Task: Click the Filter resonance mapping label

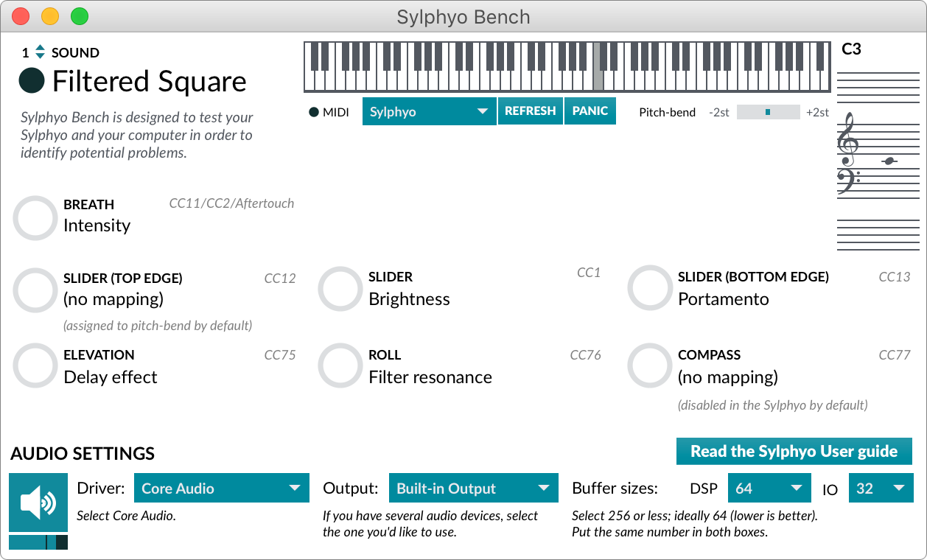Action: click(430, 377)
